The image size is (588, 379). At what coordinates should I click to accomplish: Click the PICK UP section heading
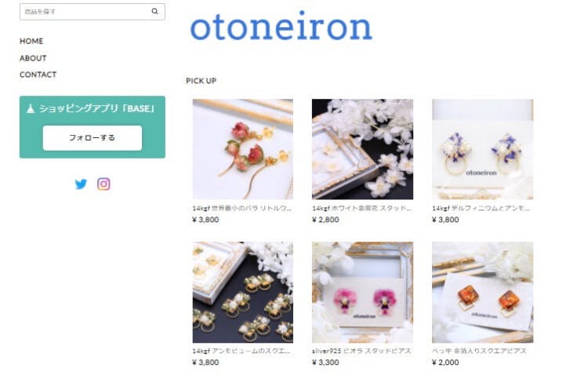tap(201, 81)
